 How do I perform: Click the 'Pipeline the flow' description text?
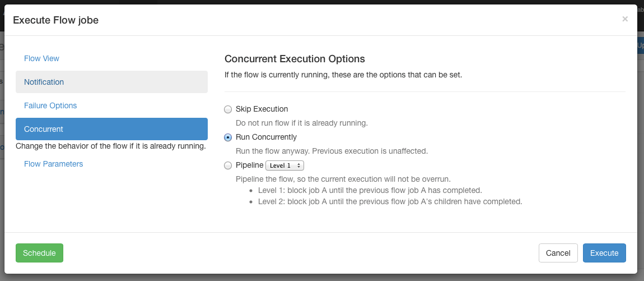click(x=343, y=179)
